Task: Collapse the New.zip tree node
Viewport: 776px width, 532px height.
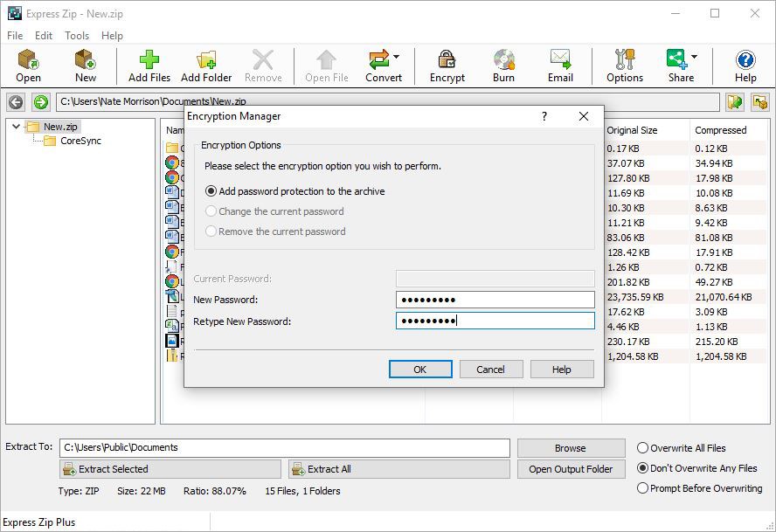Action: pyautogui.click(x=16, y=127)
